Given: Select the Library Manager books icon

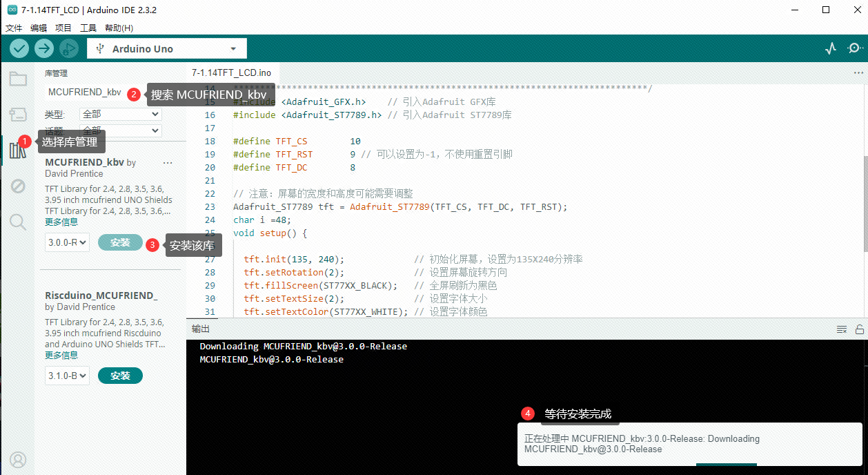Looking at the screenshot, I should pyautogui.click(x=17, y=150).
